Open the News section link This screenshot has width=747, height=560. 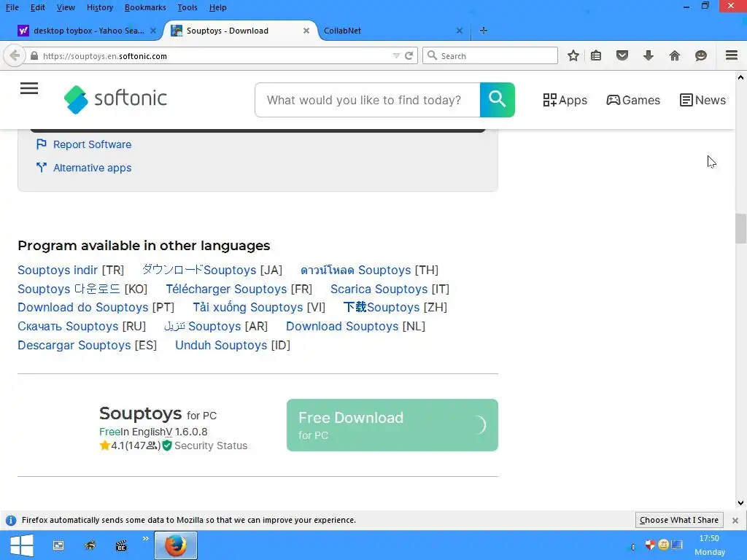703,100
